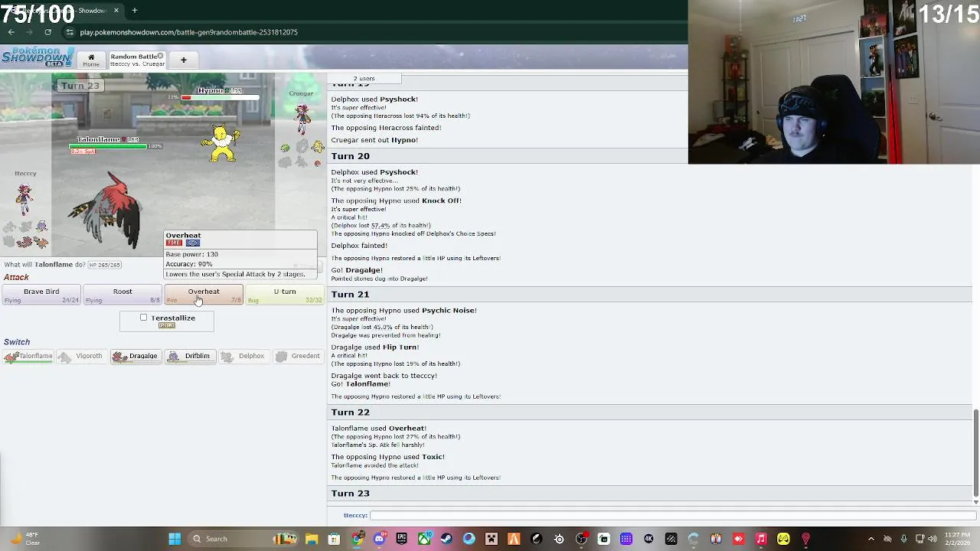Open the 2 users list

364,78
